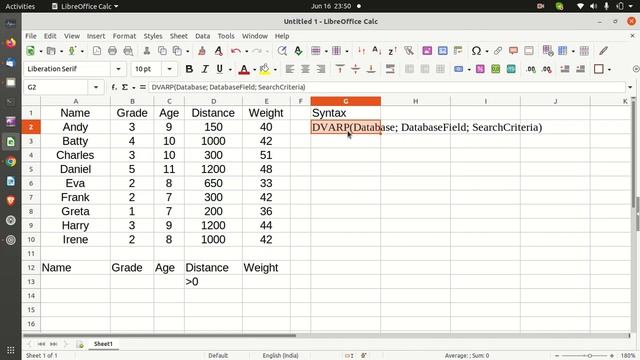Open the Font Name dropdown
Viewport: 640px width, 360px height.
click(x=118, y=69)
